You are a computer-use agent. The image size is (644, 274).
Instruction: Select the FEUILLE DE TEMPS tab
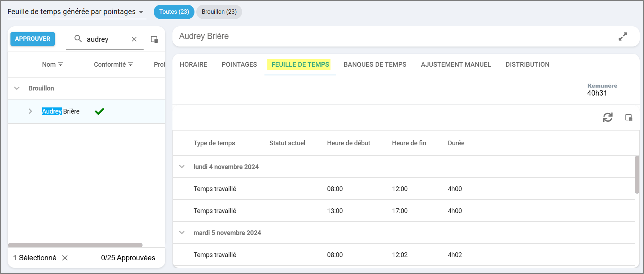[x=300, y=65]
